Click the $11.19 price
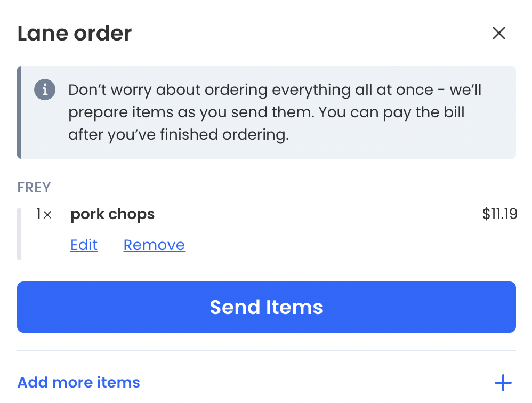Screen dimensions: 532x403 click(500, 214)
